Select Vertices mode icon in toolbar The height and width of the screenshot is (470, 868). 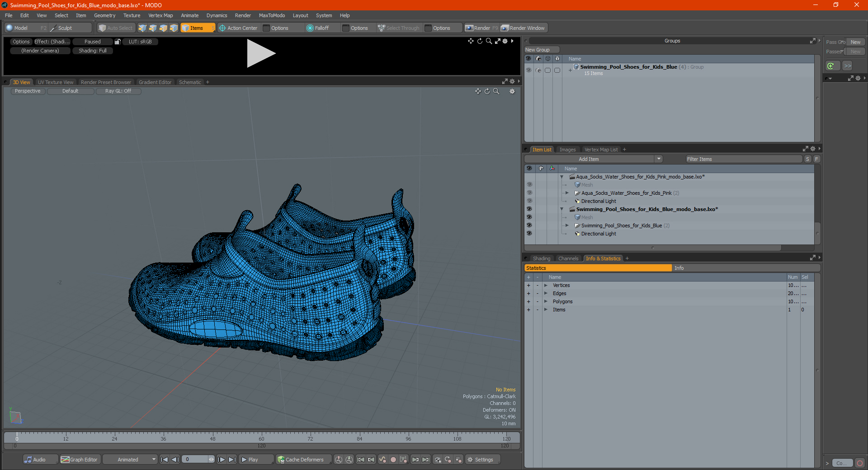click(x=142, y=28)
